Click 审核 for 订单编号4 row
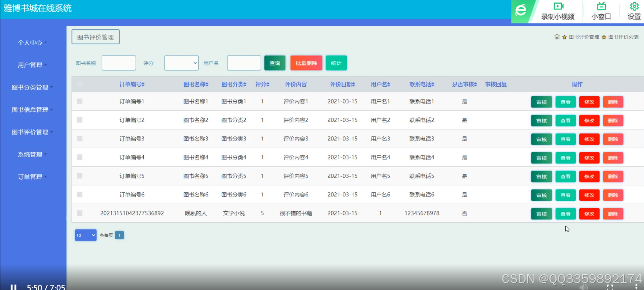Viewport: 644px width, 290px height. point(542,158)
